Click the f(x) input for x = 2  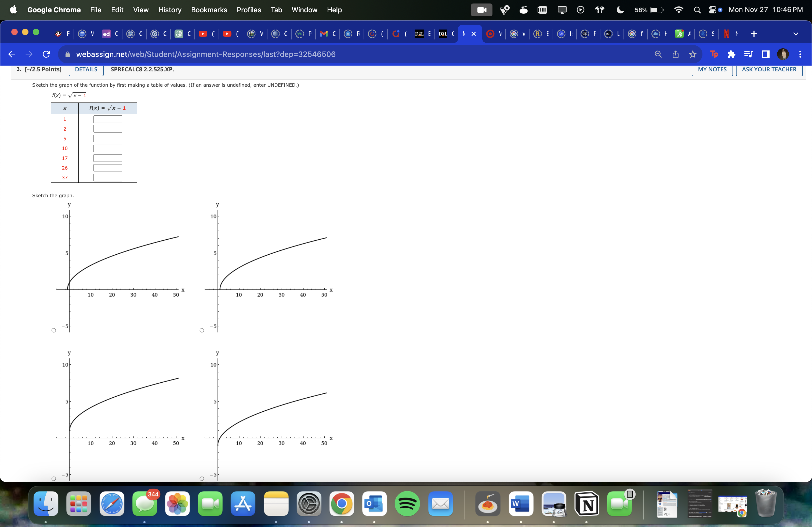click(107, 129)
